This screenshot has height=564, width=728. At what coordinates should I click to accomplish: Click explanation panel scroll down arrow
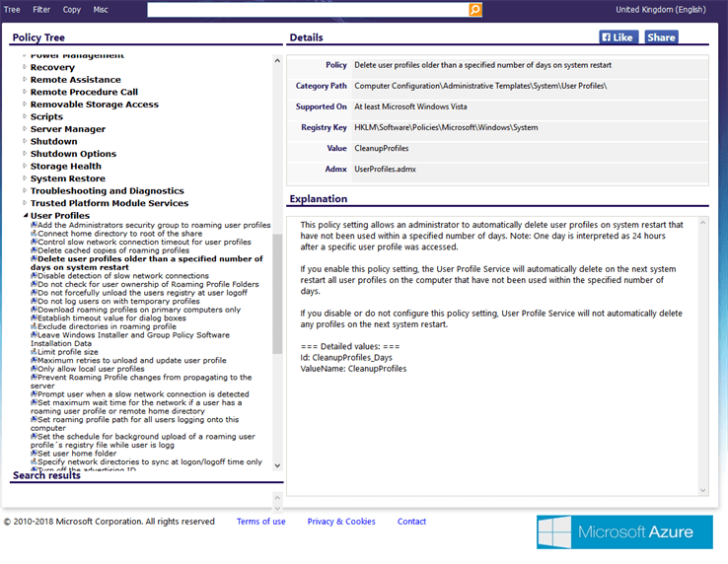pyautogui.click(x=702, y=490)
